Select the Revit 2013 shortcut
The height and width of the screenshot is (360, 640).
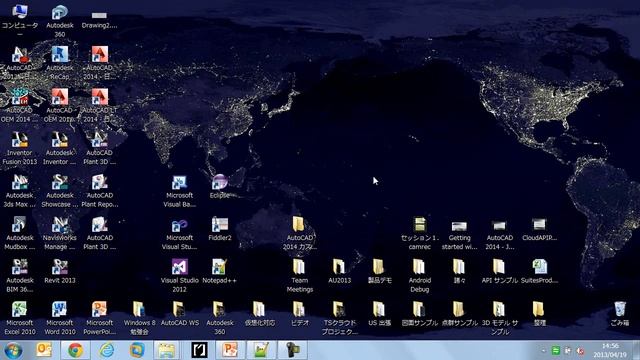tap(60, 271)
